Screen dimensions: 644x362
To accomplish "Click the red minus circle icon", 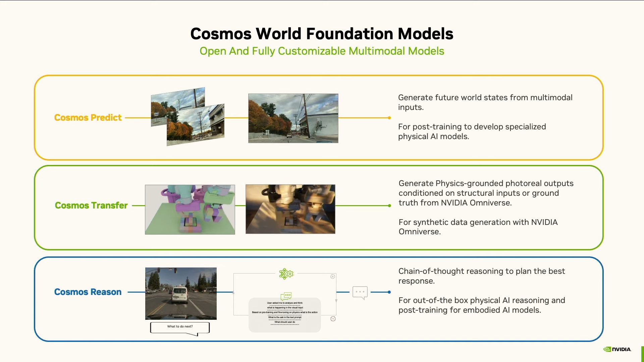I will click(x=333, y=319).
